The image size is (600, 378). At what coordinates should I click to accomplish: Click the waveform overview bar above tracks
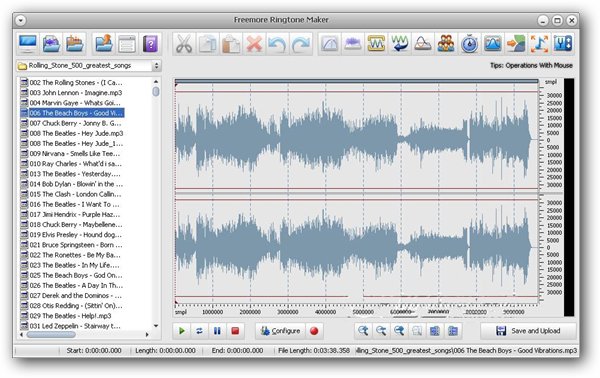coord(357,81)
